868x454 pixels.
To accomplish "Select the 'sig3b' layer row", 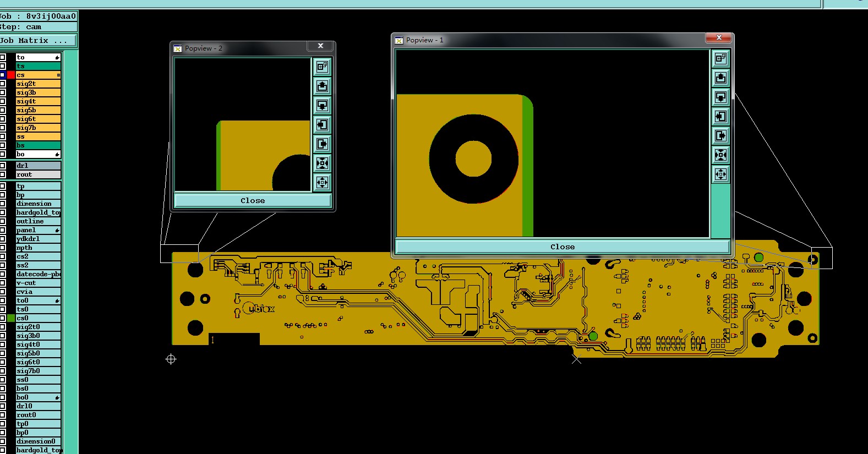I will click(x=38, y=92).
